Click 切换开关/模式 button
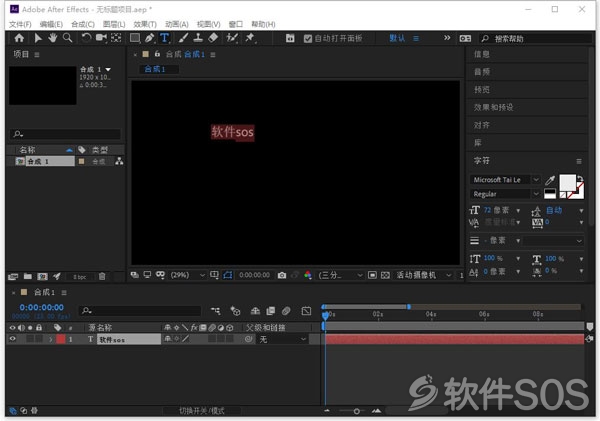 click(202, 411)
